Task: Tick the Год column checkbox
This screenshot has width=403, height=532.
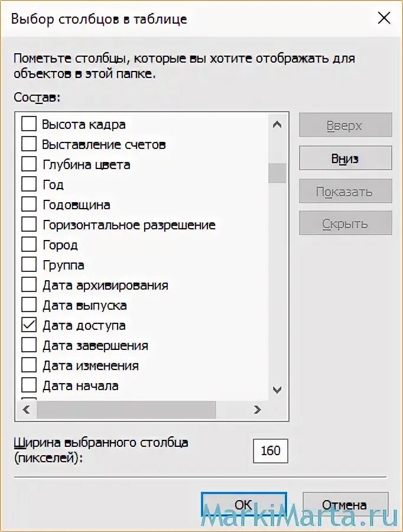Action: [x=29, y=185]
